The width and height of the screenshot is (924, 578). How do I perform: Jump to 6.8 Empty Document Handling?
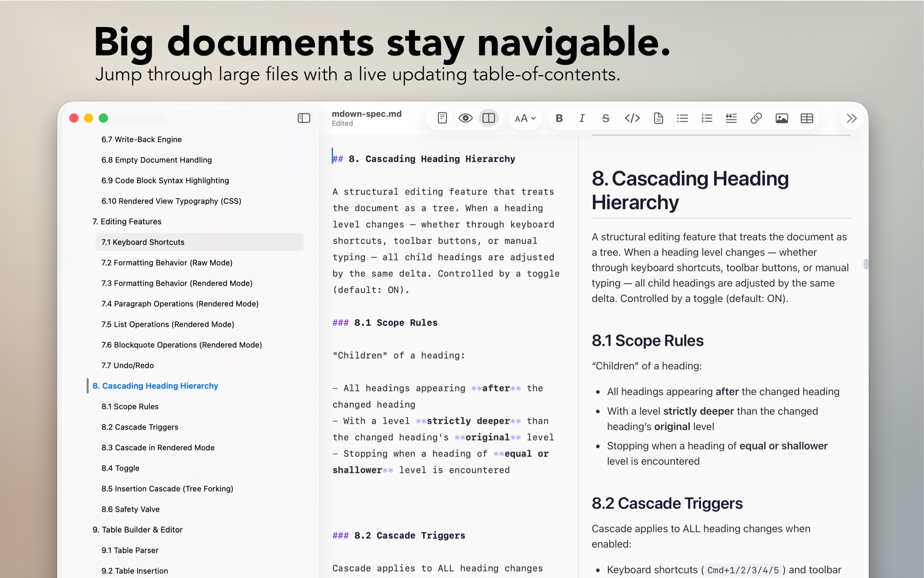point(156,160)
